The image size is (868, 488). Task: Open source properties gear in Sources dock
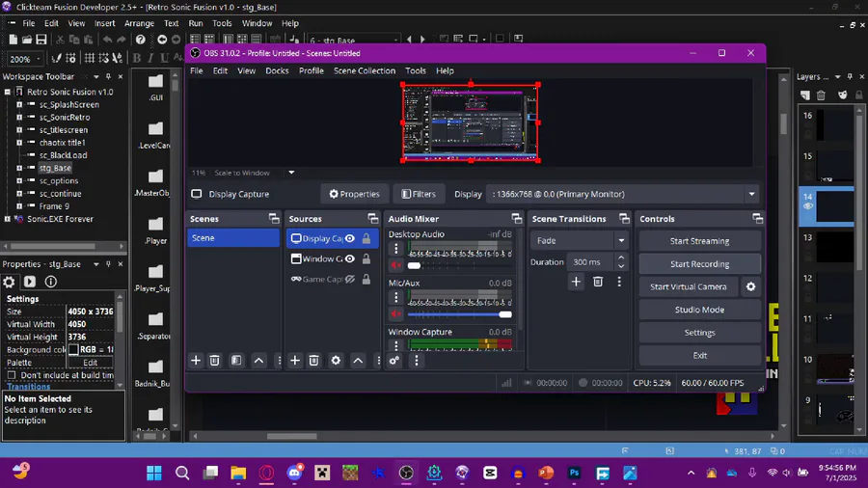[x=336, y=361]
